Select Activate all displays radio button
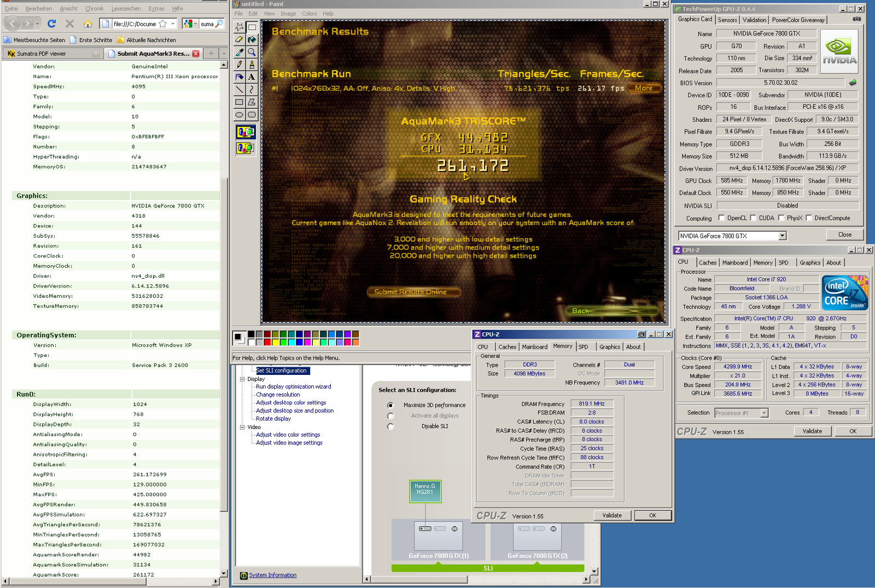This screenshot has height=588, width=875. pos(390,416)
